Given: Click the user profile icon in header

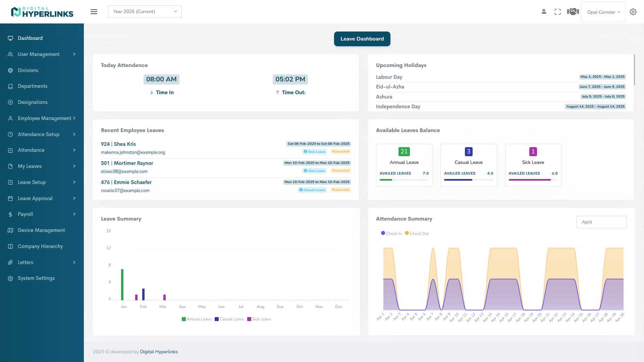Looking at the screenshot, I should [544, 12].
